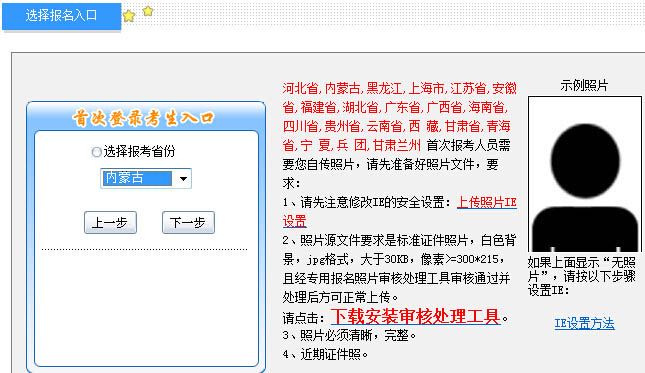Open the 选择报名入口 tab

click(x=61, y=16)
